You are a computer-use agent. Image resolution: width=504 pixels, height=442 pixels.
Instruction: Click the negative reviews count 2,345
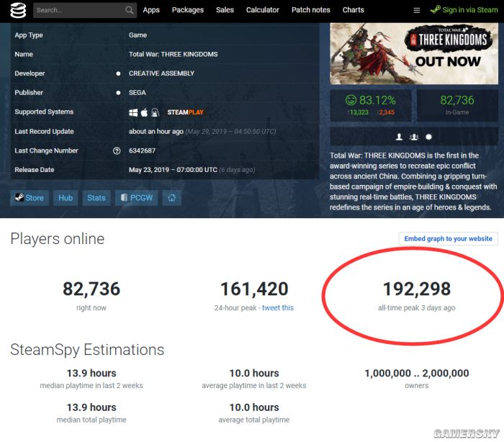click(x=385, y=112)
